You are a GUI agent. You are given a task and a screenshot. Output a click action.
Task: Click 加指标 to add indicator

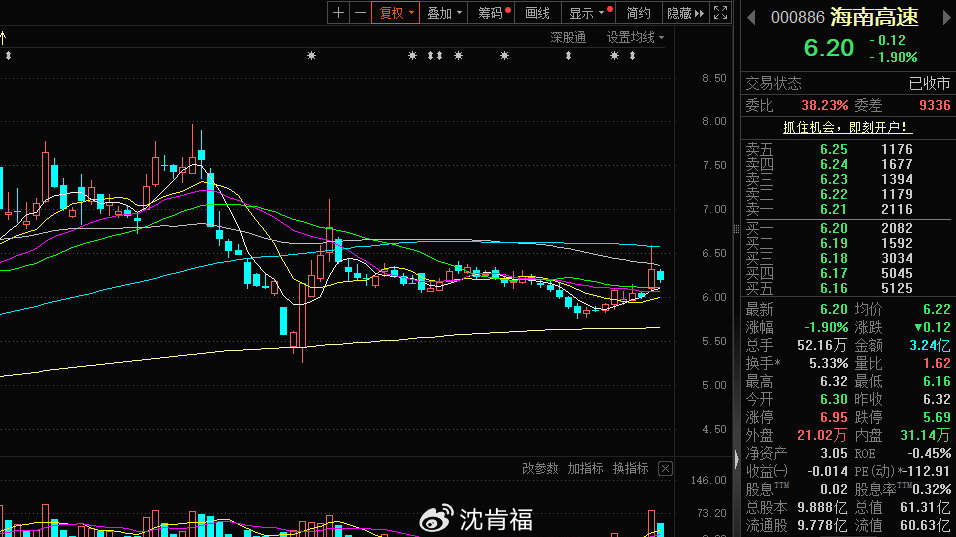pos(585,469)
